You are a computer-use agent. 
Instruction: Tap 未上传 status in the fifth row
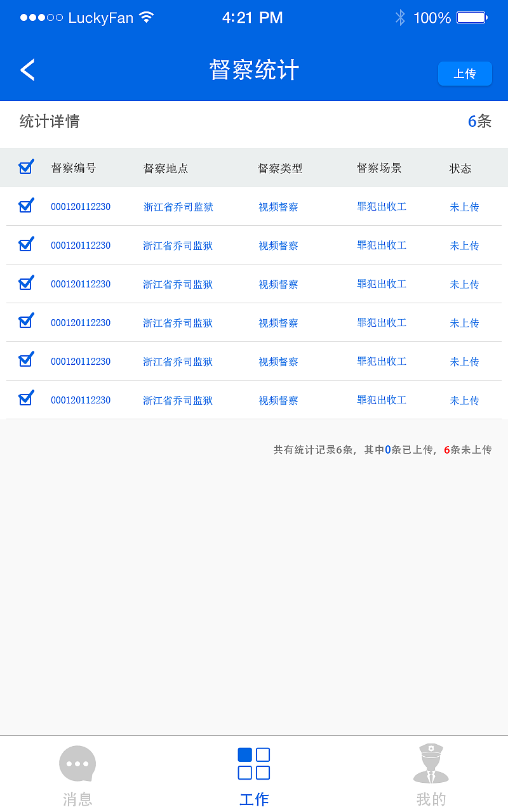click(x=464, y=361)
